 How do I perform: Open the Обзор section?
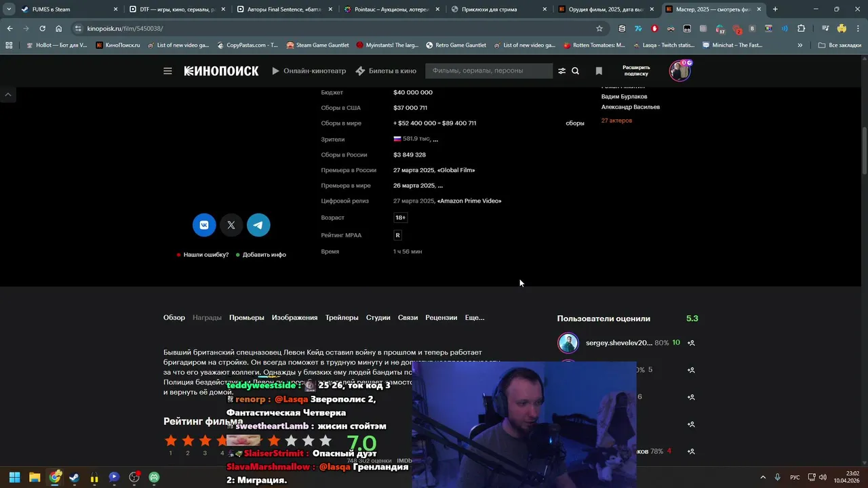[174, 318]
